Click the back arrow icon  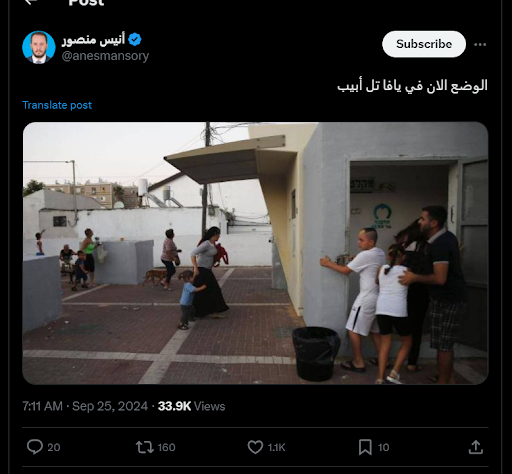(31, 2)
